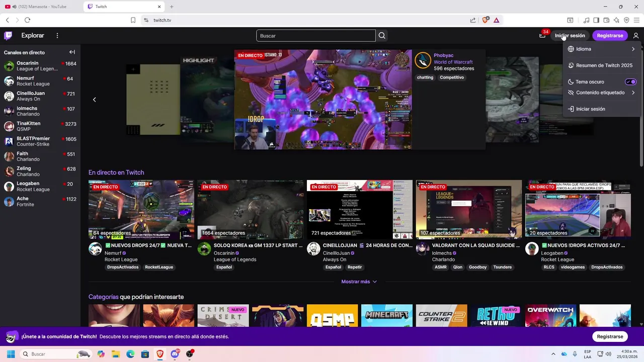Select the Twitch browser tab
This screenshot has width=644, height=362.
click(123, 7)
